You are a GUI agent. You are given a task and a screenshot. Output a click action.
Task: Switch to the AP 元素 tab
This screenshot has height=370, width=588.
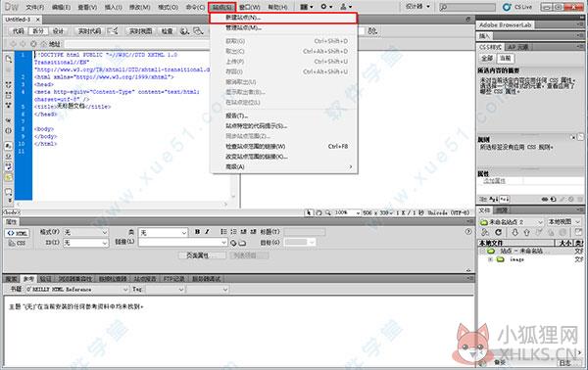517,47
